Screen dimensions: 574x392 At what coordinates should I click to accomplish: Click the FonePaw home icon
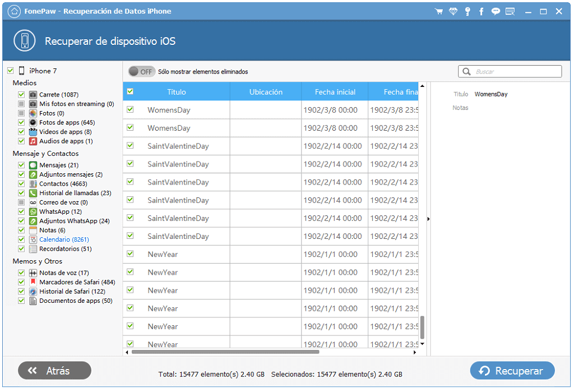pyautogui.click(x=14, y=11)
